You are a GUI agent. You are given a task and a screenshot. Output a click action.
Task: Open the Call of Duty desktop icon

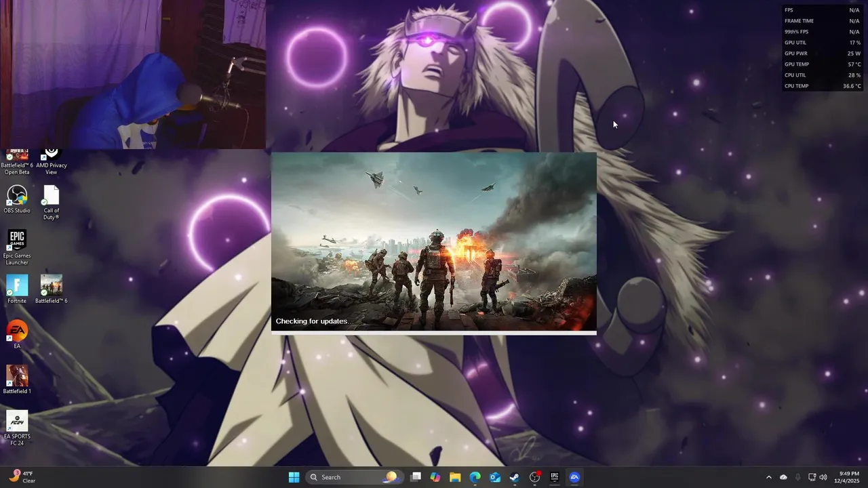52,203
